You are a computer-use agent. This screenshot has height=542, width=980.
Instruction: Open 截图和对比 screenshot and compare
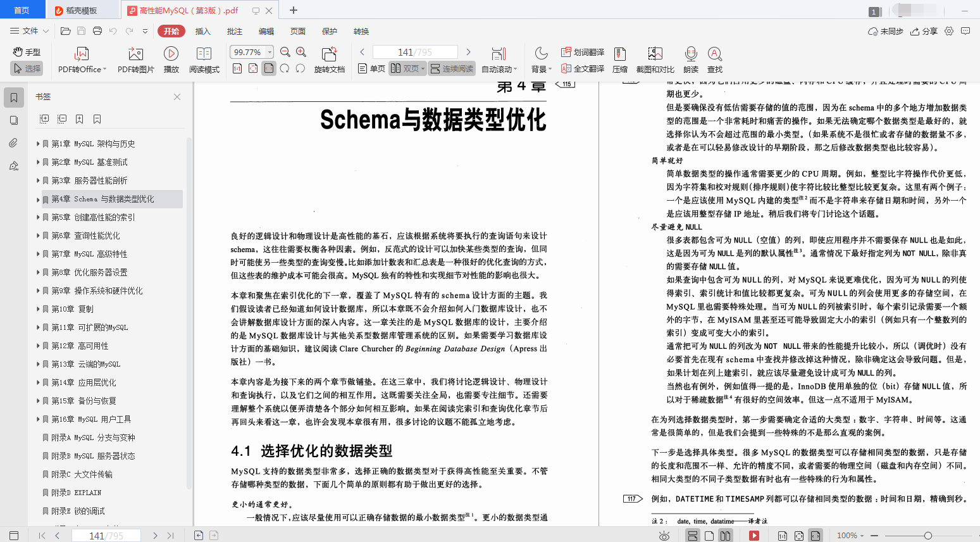(655, 60)
